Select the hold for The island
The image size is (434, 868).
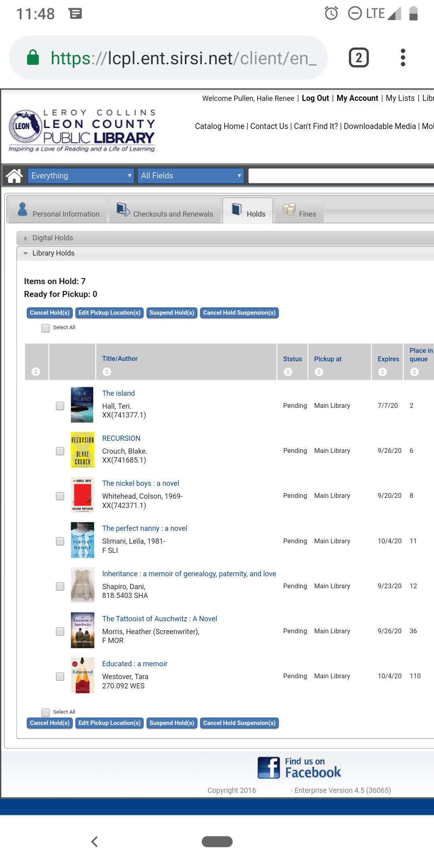pyautogui.click(x=60, y=406)
